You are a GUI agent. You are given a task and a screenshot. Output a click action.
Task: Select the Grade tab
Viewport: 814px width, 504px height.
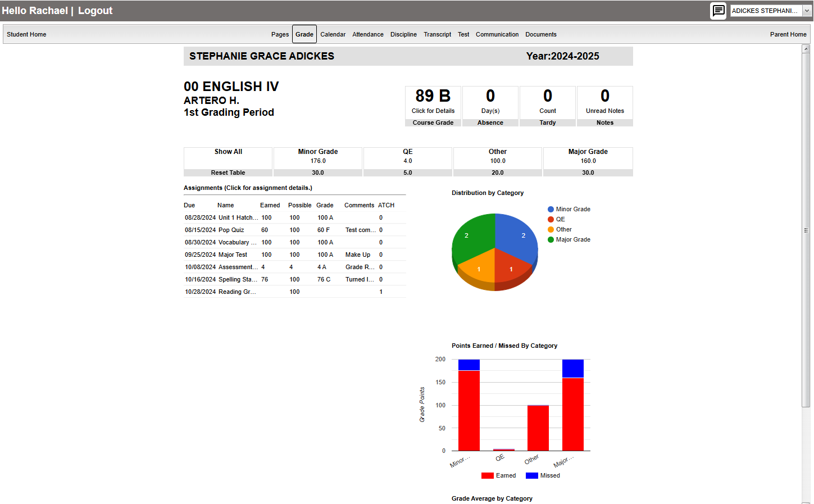(x=304, y=34)
